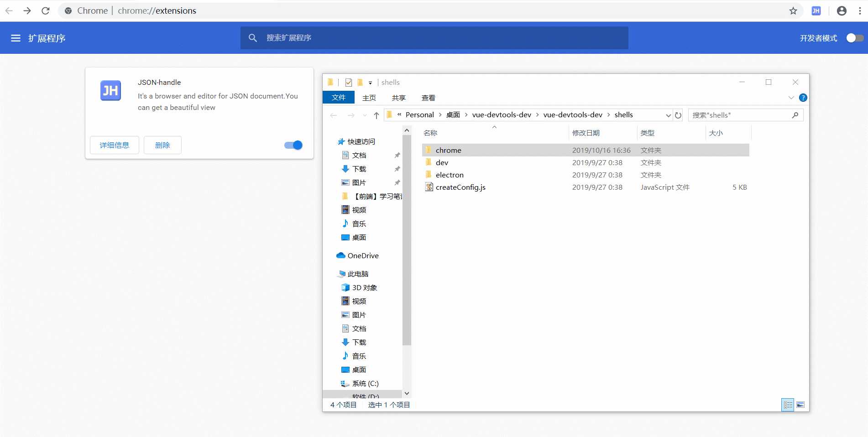Click Chrome's forward navigation arrow

pos(27,11)
